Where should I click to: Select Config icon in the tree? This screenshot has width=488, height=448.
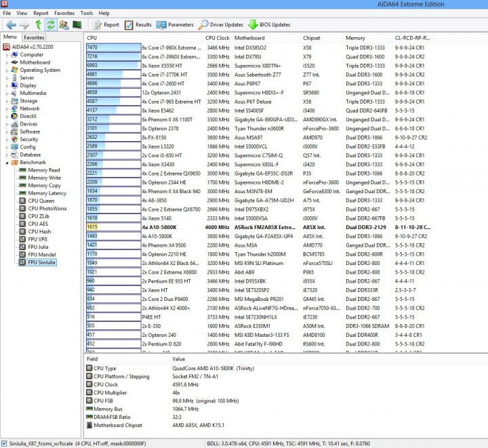click(x=14, y=147)
